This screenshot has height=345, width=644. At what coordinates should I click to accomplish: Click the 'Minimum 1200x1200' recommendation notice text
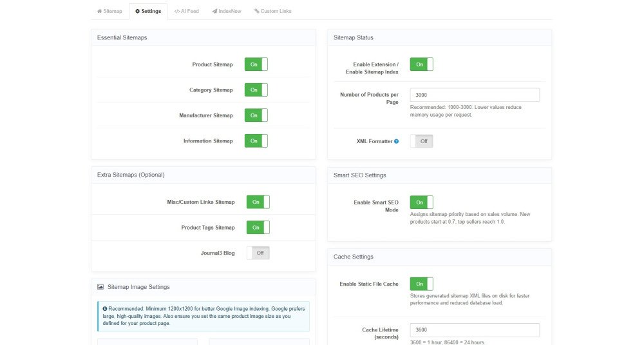(x=204, y=316)
